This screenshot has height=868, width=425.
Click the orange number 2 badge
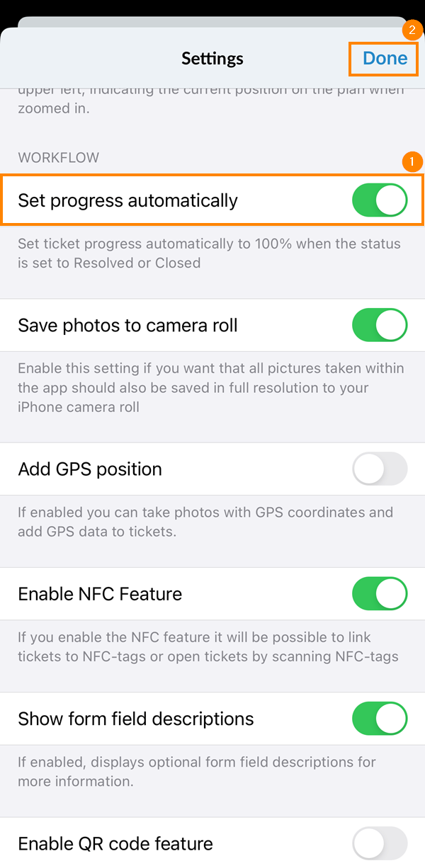pos(412,30)
